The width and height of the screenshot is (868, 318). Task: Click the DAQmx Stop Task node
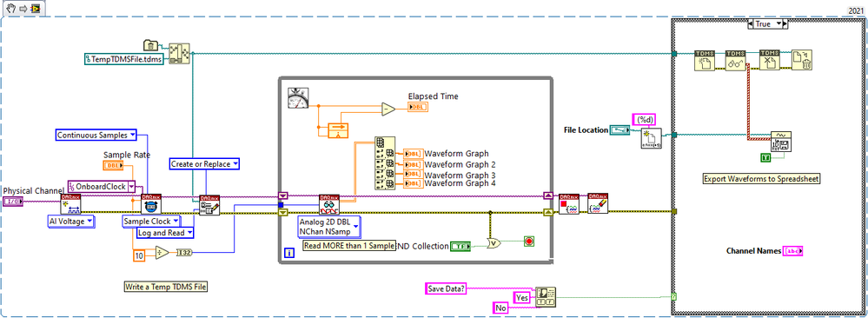(569, 203)
